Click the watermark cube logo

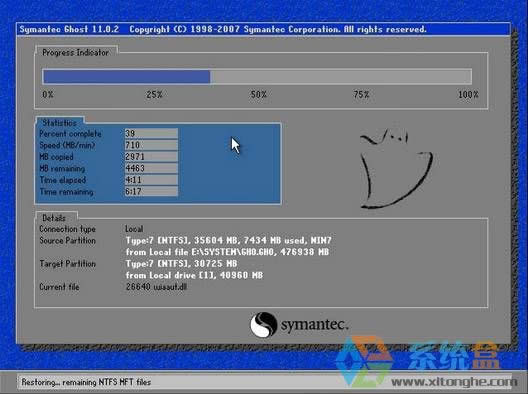pyautogui.click(x=365, y=361)
